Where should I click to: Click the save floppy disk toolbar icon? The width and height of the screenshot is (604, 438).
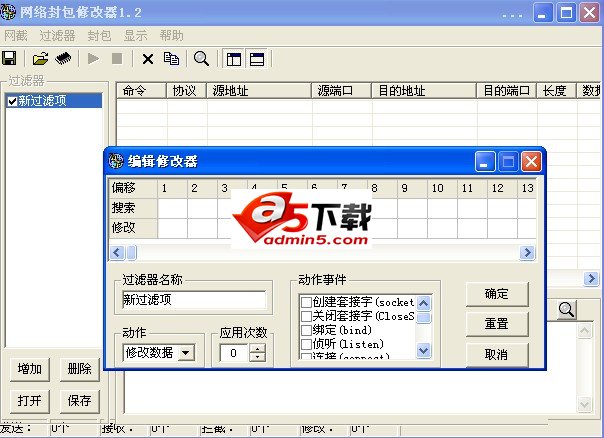click(9, 59)
